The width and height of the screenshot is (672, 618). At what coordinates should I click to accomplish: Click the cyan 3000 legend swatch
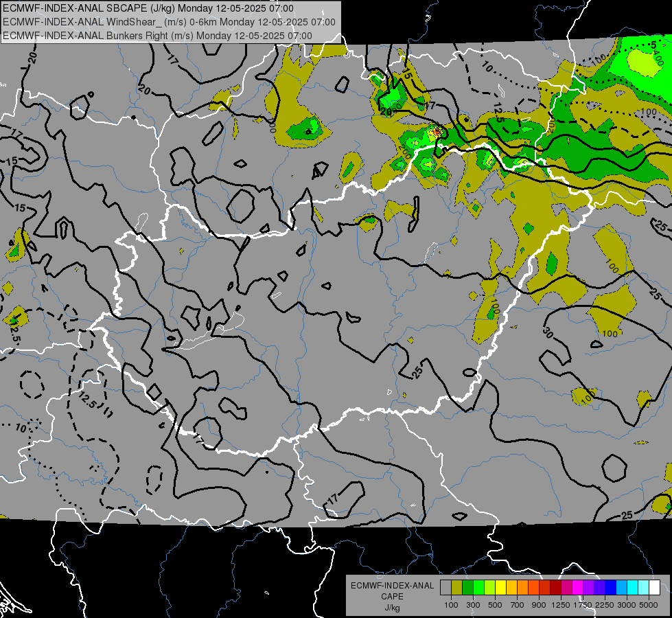(633, 588)
